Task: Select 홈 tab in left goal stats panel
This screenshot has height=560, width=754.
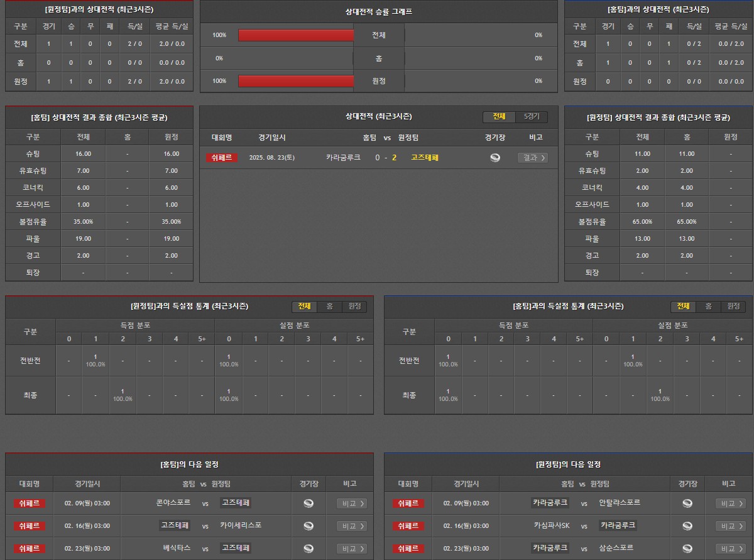Action: coord(329,306)
